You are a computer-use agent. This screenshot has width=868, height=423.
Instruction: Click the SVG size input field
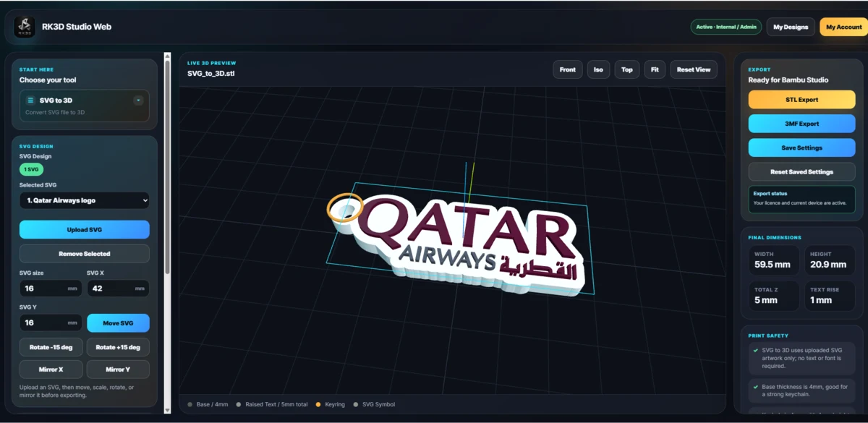(51, 289)
